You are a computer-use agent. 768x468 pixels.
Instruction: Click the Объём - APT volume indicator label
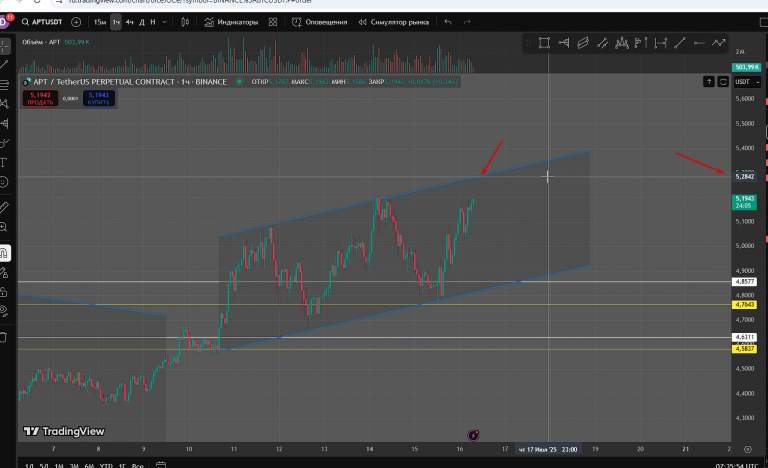tap(41, 42)
